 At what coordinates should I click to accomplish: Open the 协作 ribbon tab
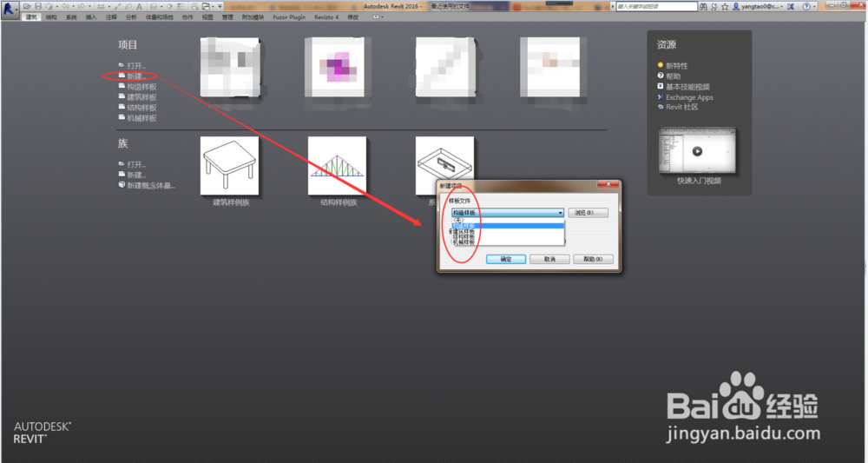click(187, 17)
